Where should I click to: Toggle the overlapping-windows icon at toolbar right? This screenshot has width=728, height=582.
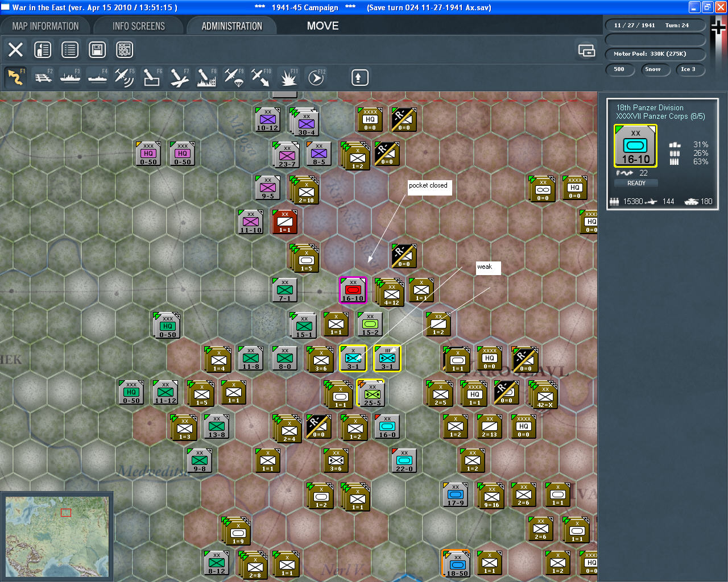coord(586,51)
